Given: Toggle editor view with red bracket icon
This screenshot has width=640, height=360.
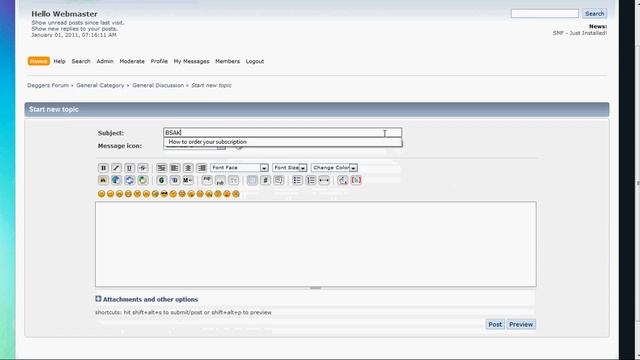Looking at the screenshot, I should (x=356, y=180).
